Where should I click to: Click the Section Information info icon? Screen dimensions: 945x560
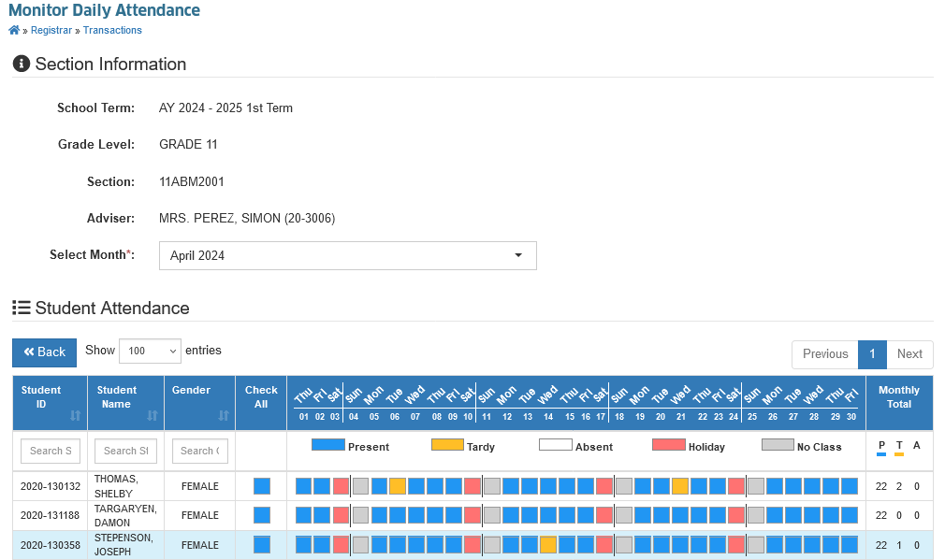click(x=22, y=64)
